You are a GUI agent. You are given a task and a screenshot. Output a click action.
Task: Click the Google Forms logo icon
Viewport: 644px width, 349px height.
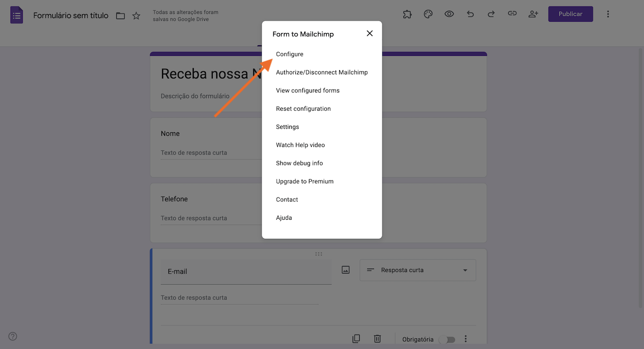(x=17, y=15)
